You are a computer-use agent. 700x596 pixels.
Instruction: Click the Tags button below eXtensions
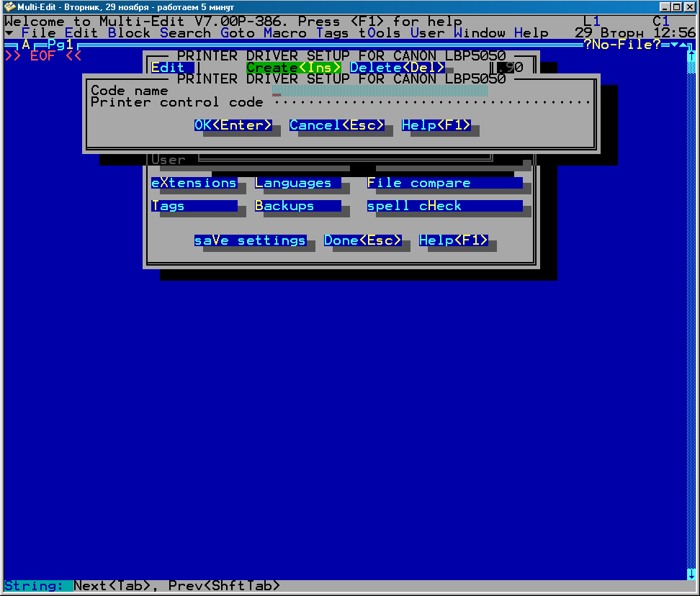(194, 206)
